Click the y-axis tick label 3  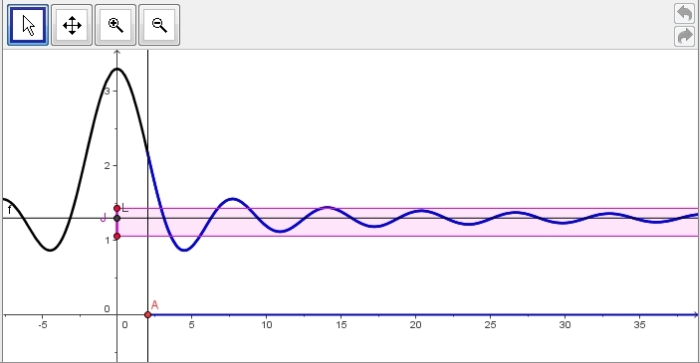107,91
